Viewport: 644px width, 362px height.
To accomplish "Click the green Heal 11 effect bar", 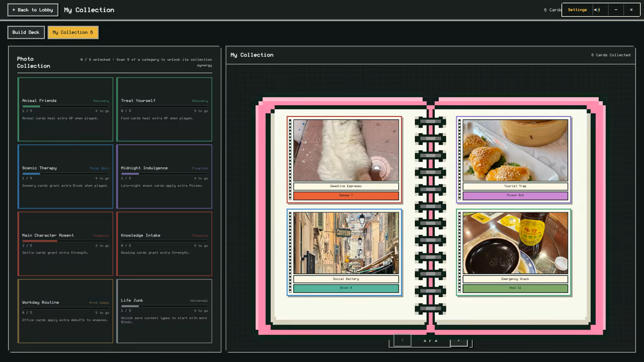I will 515,288.
